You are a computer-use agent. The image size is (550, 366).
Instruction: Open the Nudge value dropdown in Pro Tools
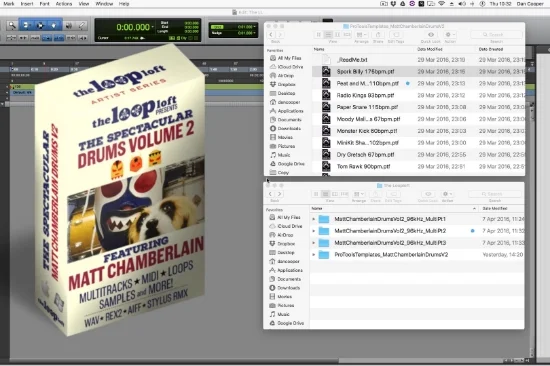coord(255,33)
